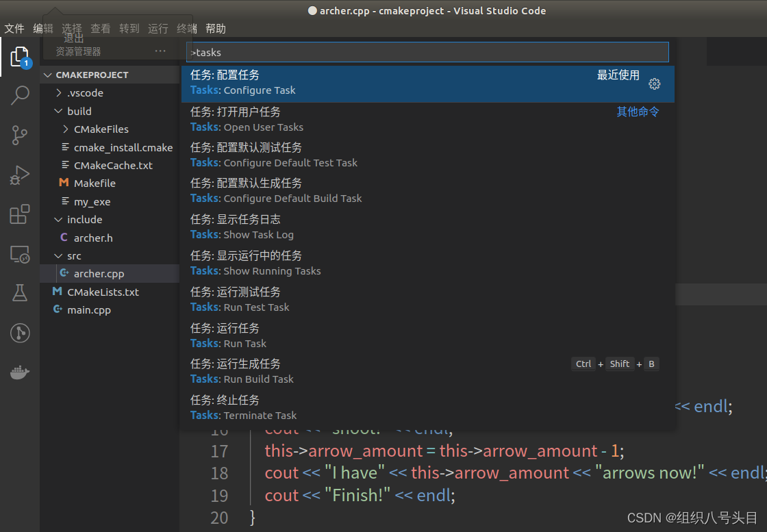Open archer.h header file
The width and height of the screenshot is (767, 532).
[110, 238]
